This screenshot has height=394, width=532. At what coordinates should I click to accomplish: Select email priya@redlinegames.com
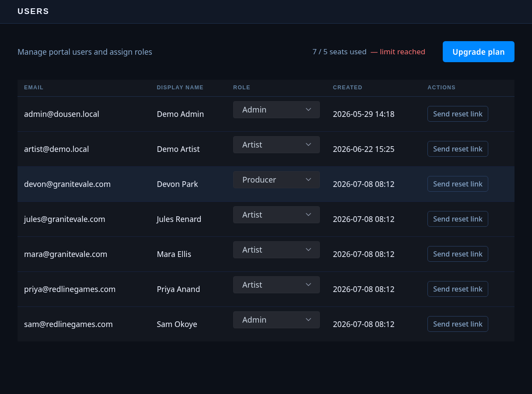tap(70, 289)
